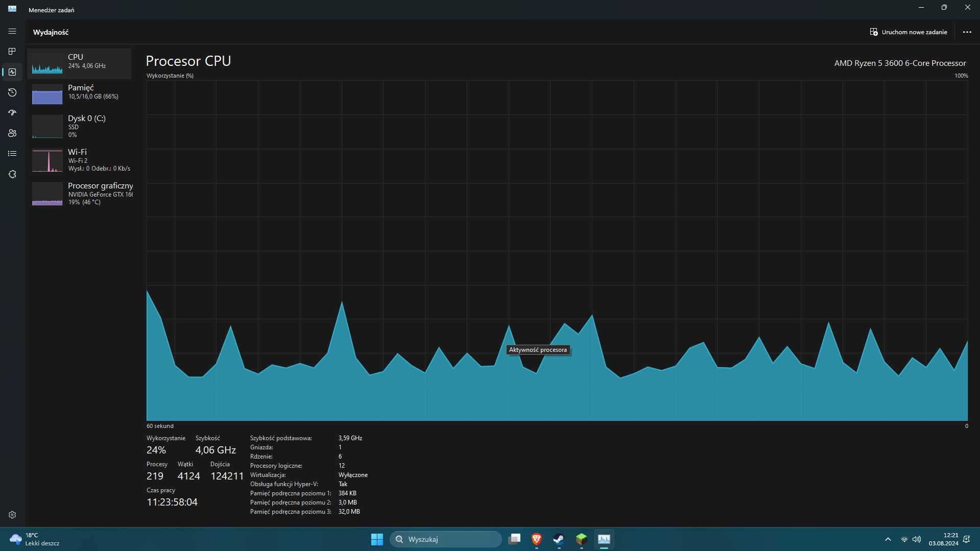Open the clock and date 12:21
Image resolution: width=980 pixels, height=551 pixels.
tap(943, 539)
